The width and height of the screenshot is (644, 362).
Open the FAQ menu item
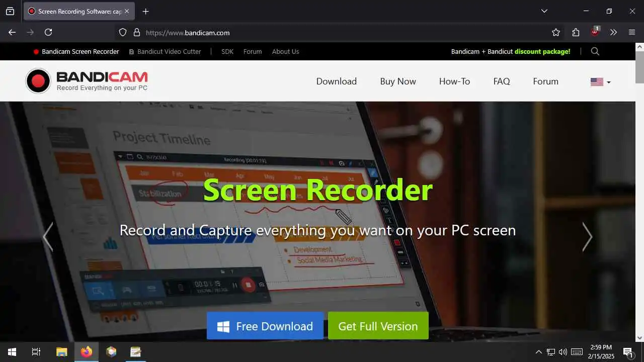point(502,81)
